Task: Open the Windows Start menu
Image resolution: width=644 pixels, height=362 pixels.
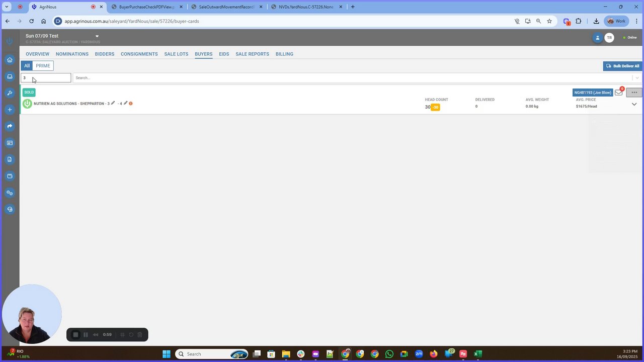Action: pos(167,354)
